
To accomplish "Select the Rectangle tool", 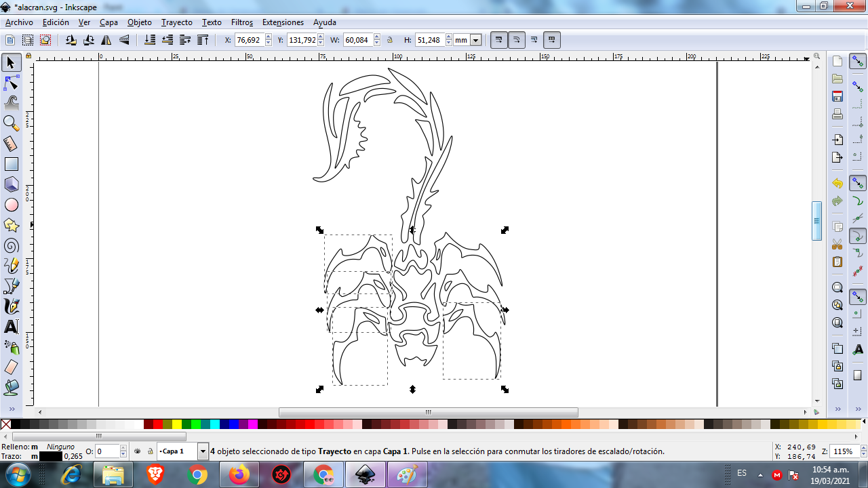I will (11, 164).
